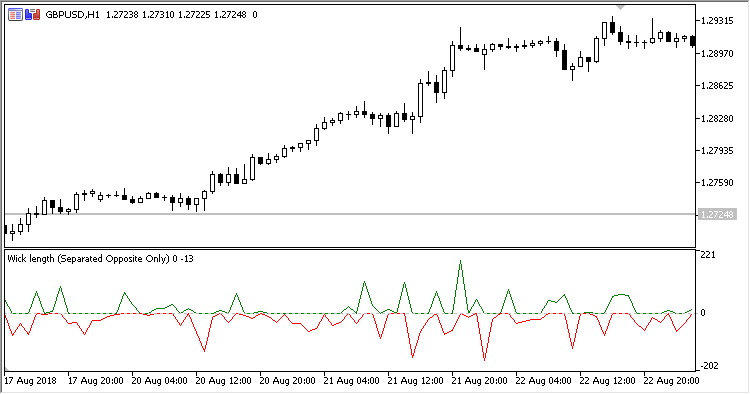Image resolution: width=750 pixels, height=394 pixels.
Task: Select the Wick length indicator label
Action: pos(100,259)
